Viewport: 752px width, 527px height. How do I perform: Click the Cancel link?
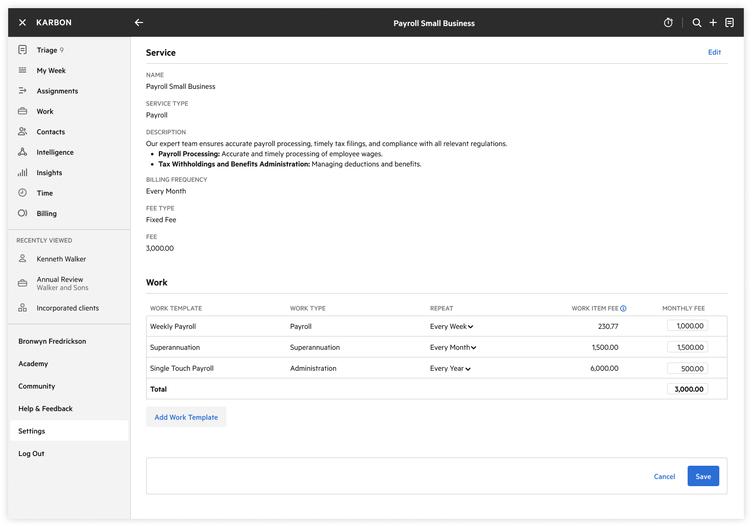(664, 476)
